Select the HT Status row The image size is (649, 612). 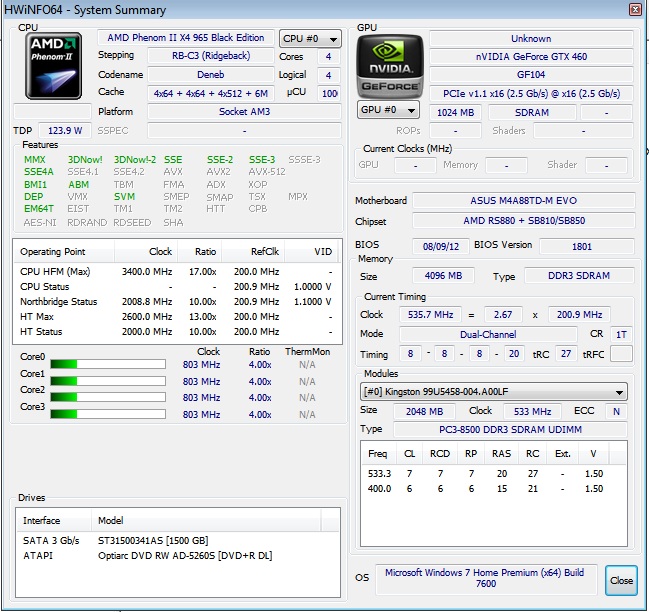tap(177, 331)
